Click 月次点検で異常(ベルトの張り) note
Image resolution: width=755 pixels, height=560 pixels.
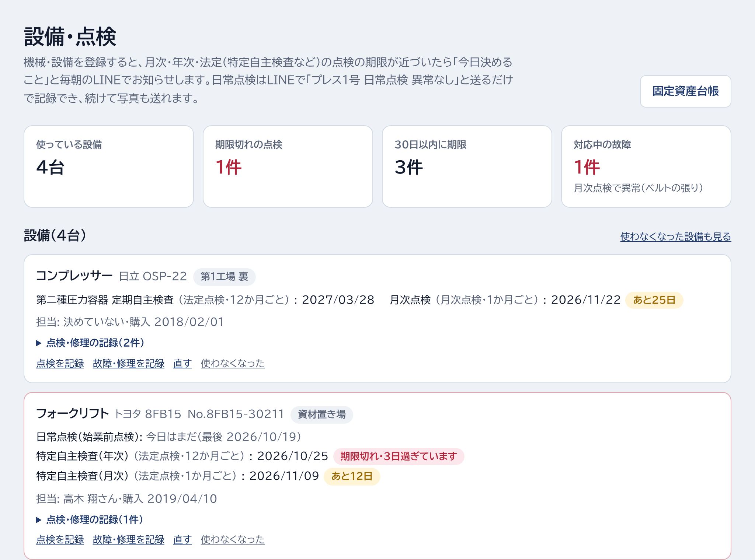(638, 188)
